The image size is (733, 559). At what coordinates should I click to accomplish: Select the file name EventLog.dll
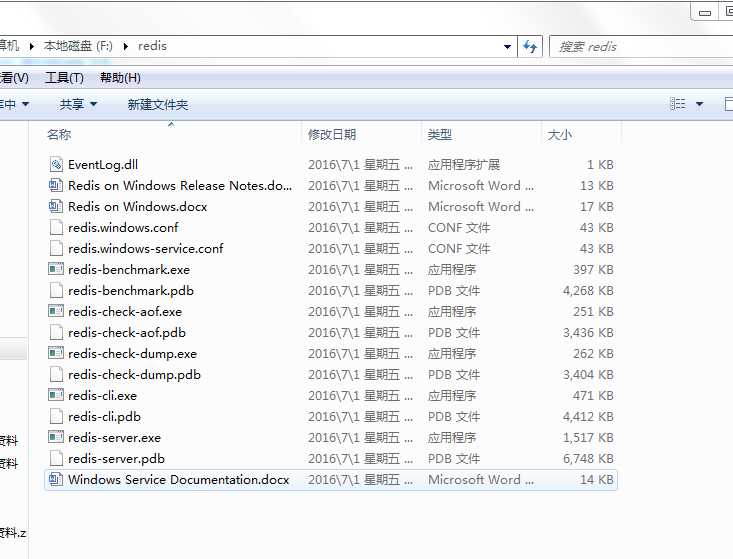103,164
